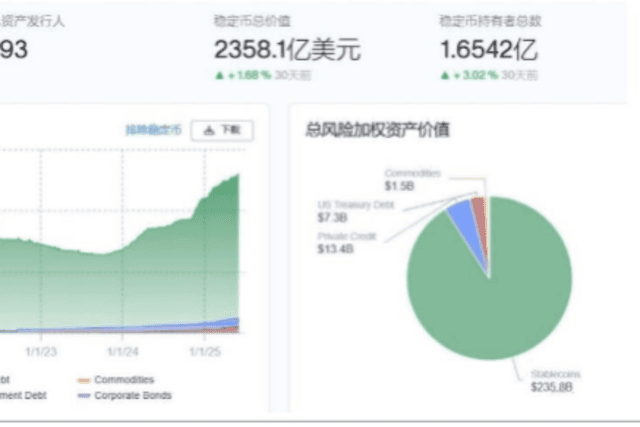Viewport: 640px width, 427px height.
Task: Click the 1/1/23 axis label
Action: [41, 351]
